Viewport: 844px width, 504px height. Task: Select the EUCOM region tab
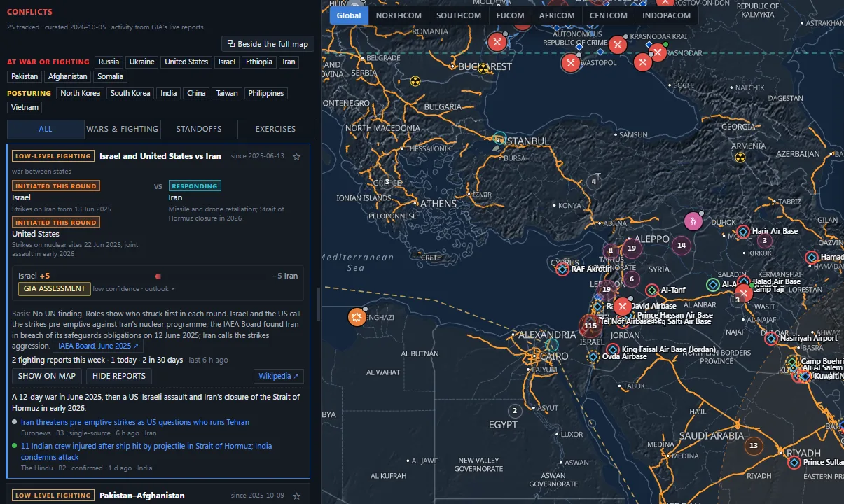click(510, 15)
